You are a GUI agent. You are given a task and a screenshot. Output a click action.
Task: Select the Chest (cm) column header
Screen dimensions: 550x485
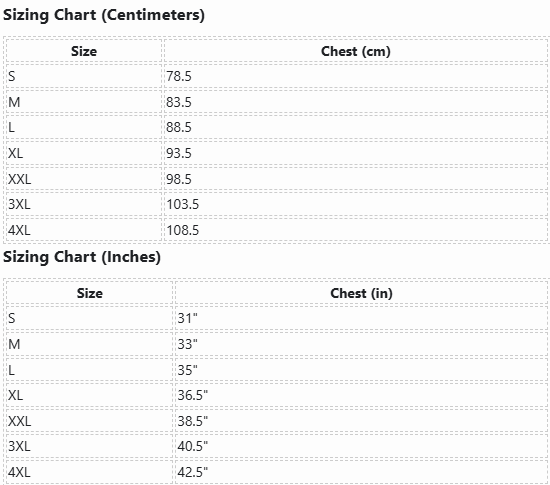coord(356,52)
